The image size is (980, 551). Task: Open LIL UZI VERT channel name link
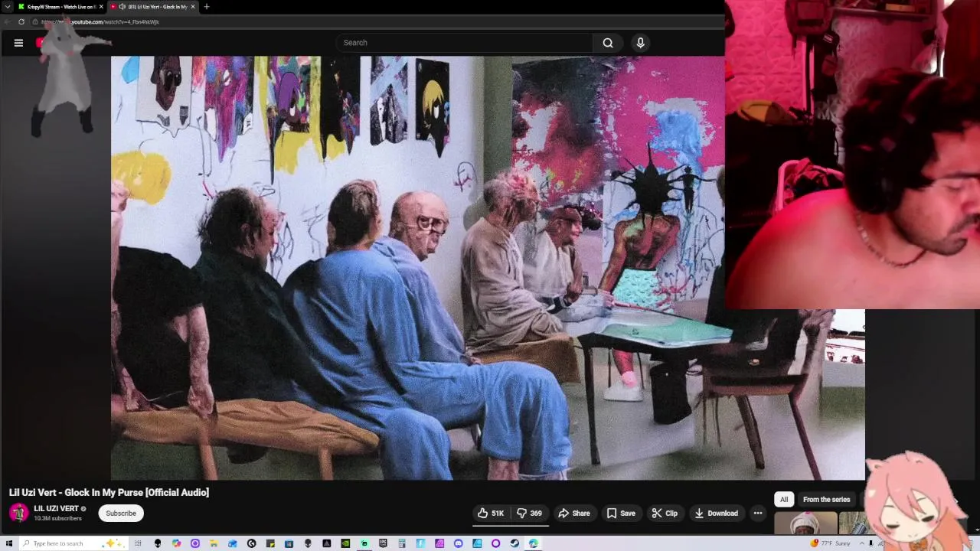click(56, 509)
